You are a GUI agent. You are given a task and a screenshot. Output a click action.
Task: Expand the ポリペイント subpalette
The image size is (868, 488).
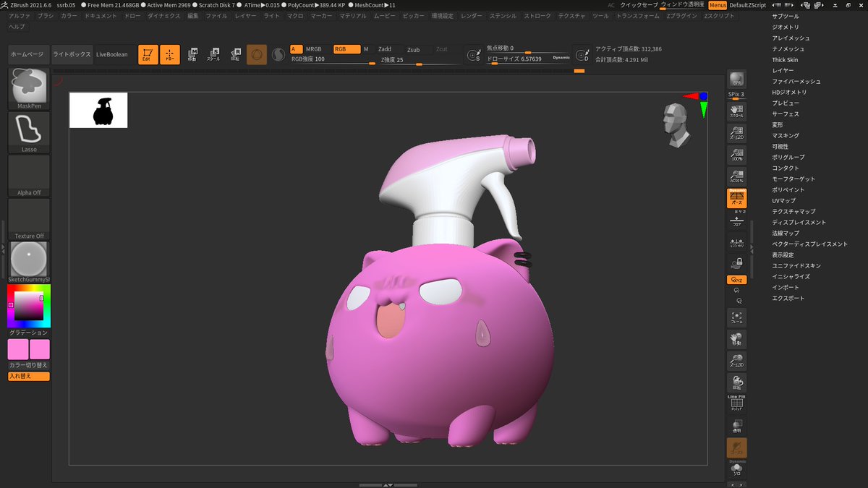[788, 189]
